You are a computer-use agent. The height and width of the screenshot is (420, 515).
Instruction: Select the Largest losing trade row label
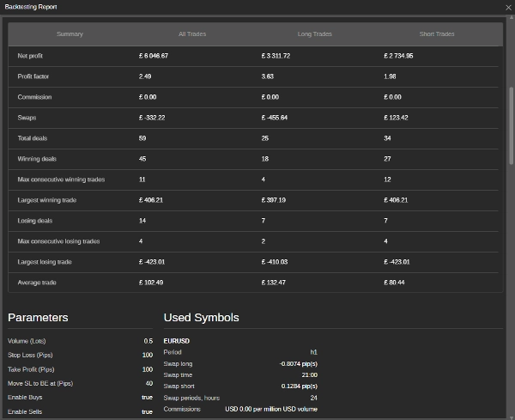tap(45, 262)
